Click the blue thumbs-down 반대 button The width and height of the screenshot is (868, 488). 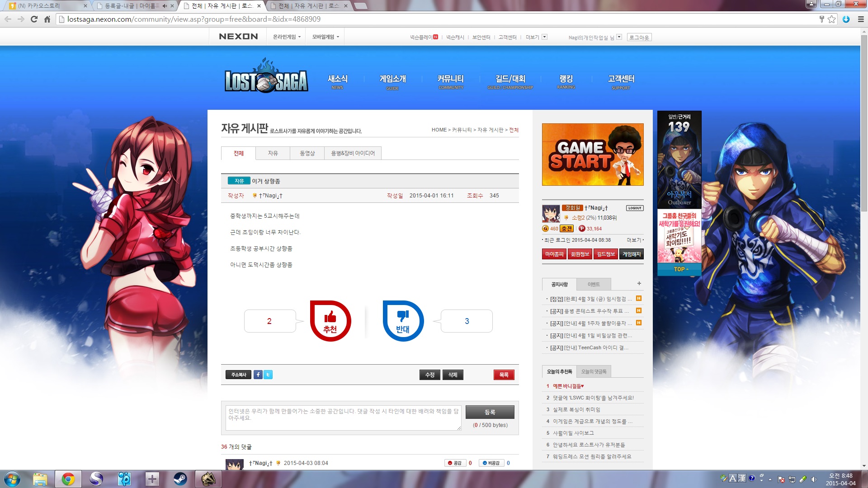(403, 321)
